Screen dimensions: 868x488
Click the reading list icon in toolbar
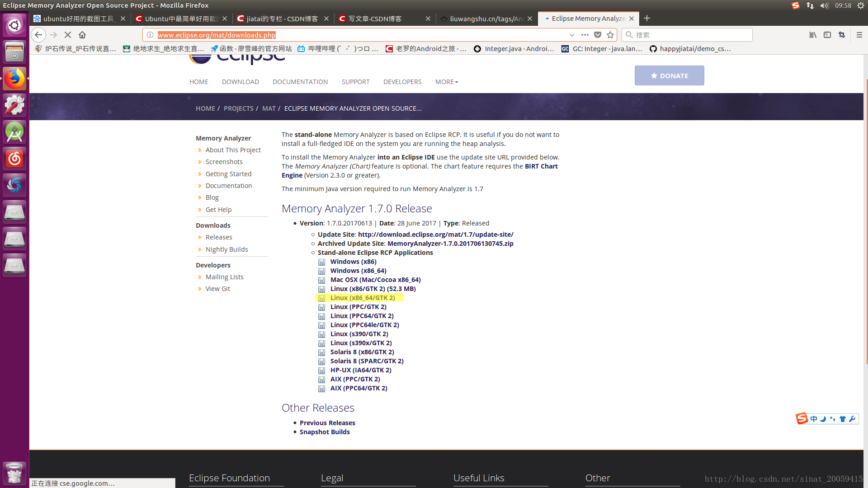tap(813, 34)
